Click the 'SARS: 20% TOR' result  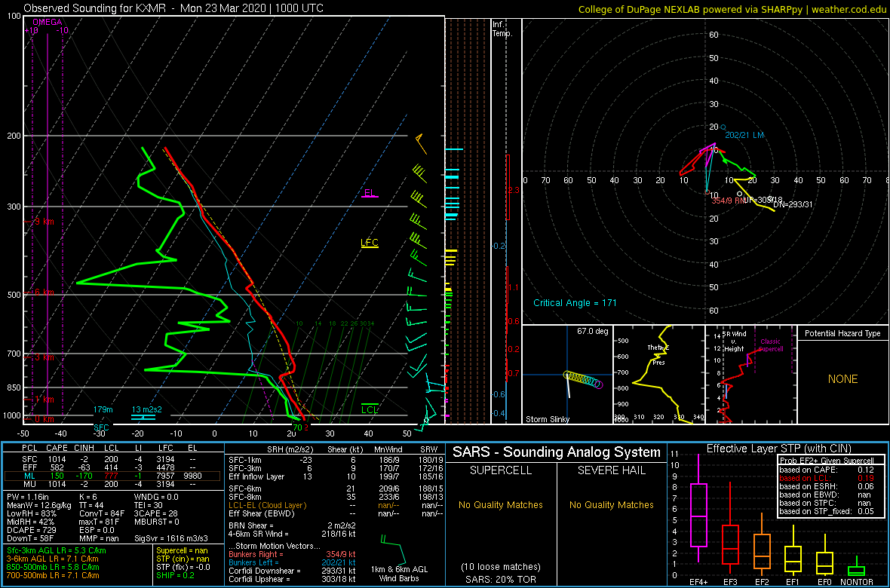coord(501,580)
